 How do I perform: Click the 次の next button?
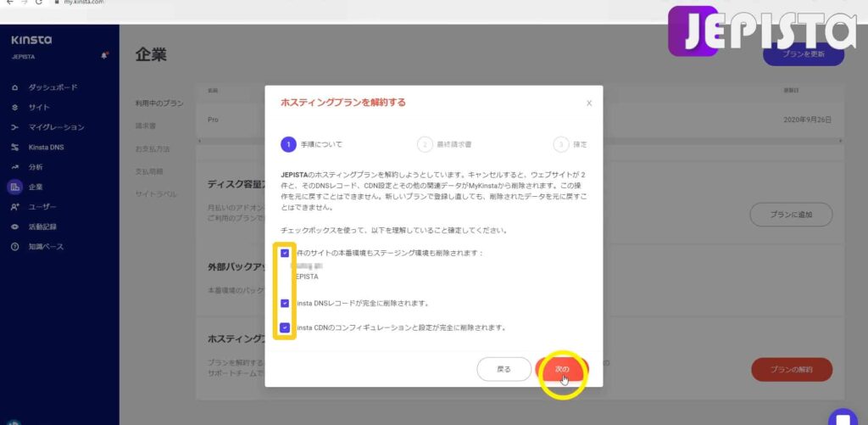563,369
